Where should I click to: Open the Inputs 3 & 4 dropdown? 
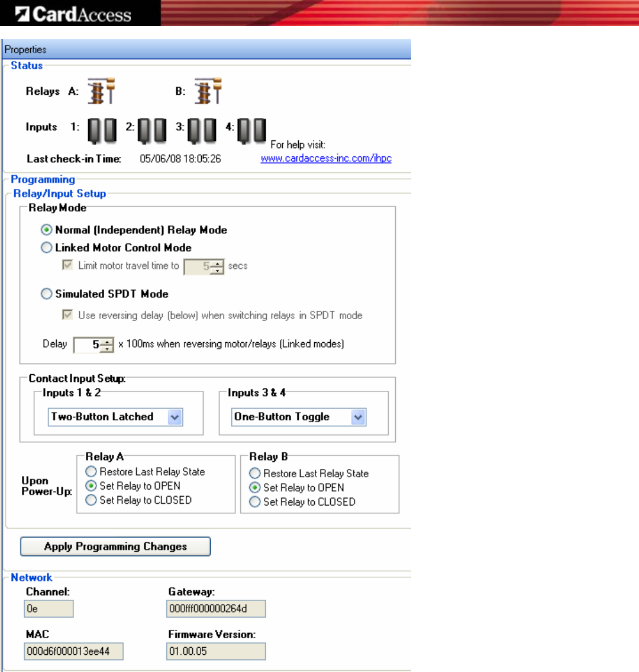(x=299, y=417)
